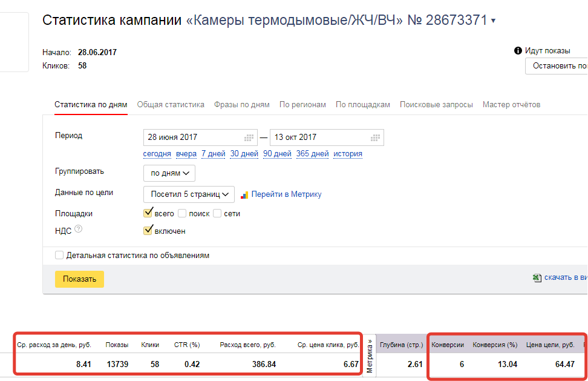Click the Глубина (стр.) column header
The image size is (588, 381).
pos(401,345)
